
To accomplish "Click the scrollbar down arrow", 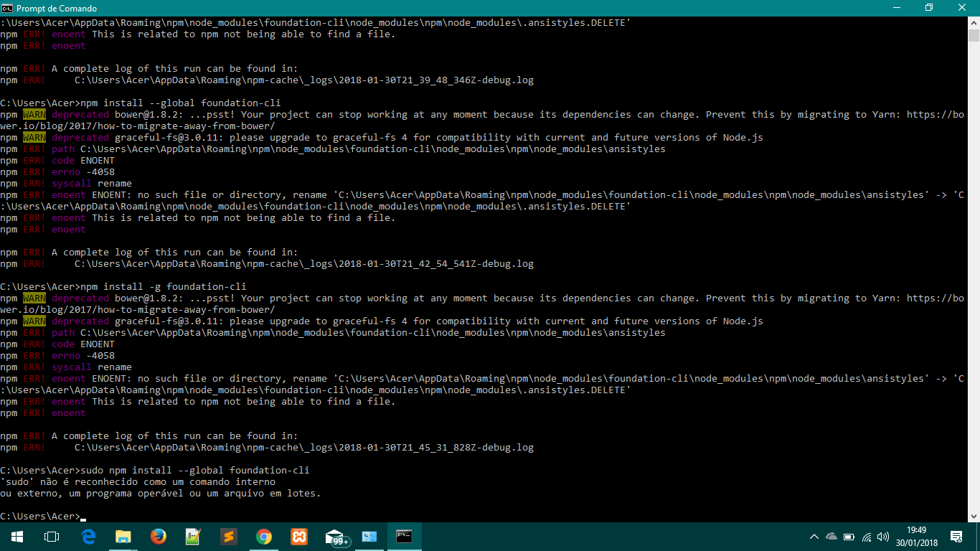I will [974, 516].
